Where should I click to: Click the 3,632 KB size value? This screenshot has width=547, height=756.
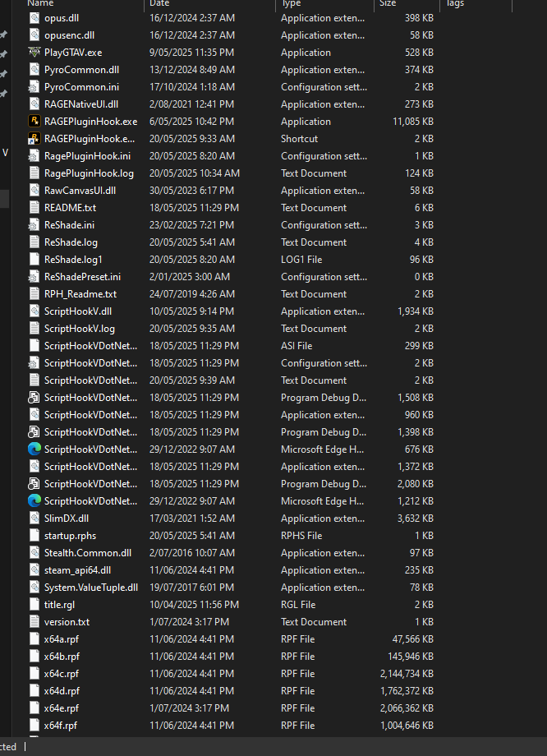coord(416,519)
